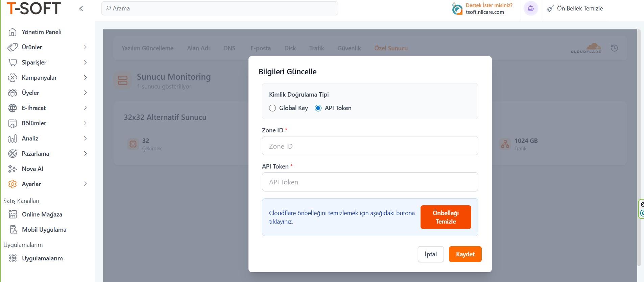The height and width of the screenshot is (282, 644).
Task: Click the T-SOFT logo
Action: tap(33, 8)
